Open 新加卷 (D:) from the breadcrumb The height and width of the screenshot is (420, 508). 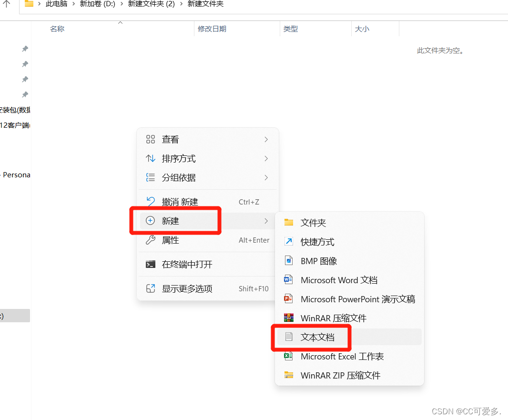pos(98,4)
